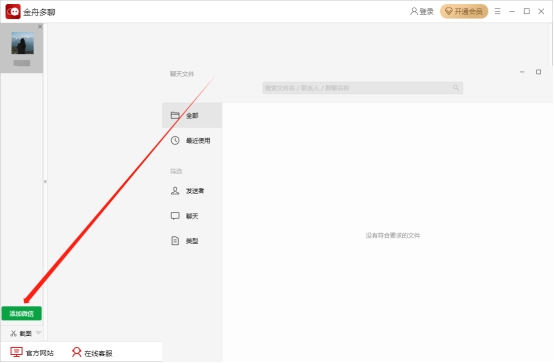Close the WeChat account tab
Image resolution: width=554 pixels, height=363 pixels.
point(40,27)
